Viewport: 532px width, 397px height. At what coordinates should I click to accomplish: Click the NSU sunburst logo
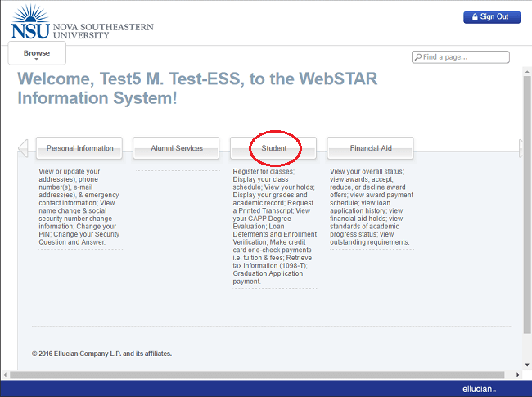(30, 22)
